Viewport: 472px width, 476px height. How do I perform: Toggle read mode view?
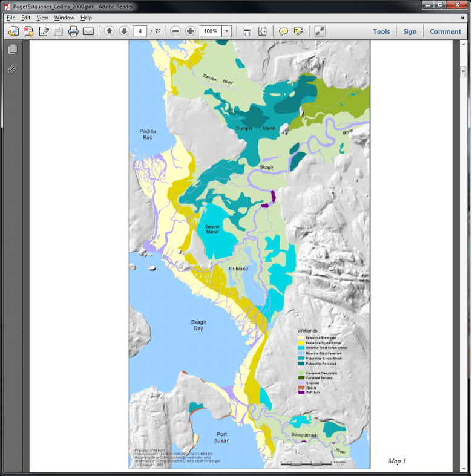tap(320, 31)
